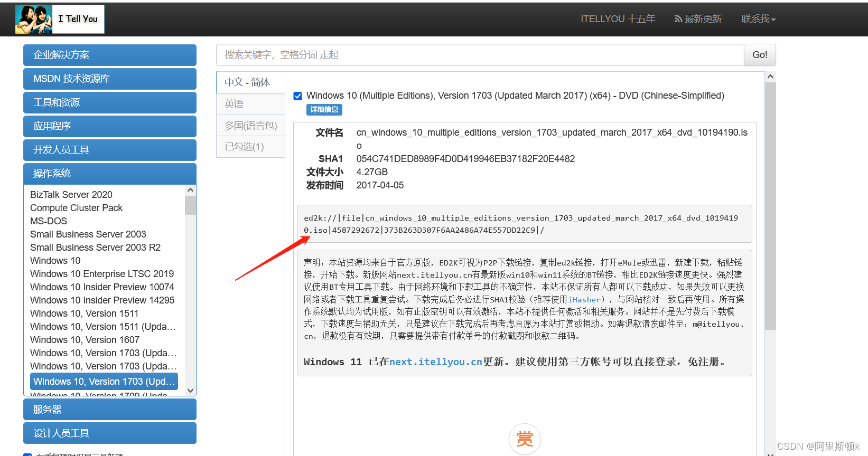This screenshot has width=868, height=456.
Task: Expand the 企业解决方案 category
Action: [110, 55]
